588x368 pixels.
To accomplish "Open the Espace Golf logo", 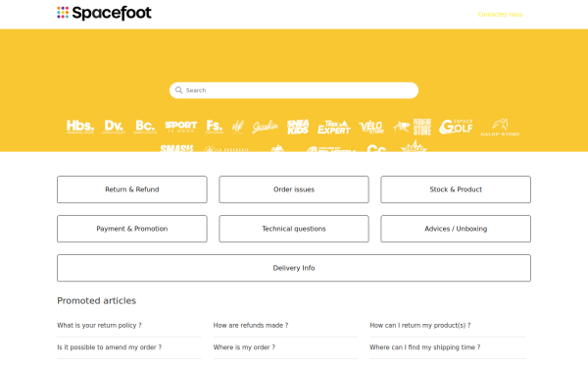I will coord(456,127).
